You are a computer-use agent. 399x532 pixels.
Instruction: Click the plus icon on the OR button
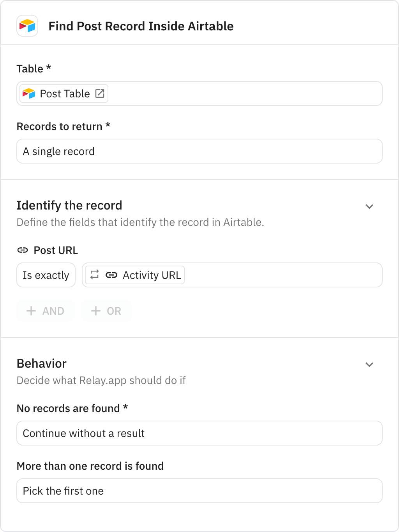click(95, 311)
